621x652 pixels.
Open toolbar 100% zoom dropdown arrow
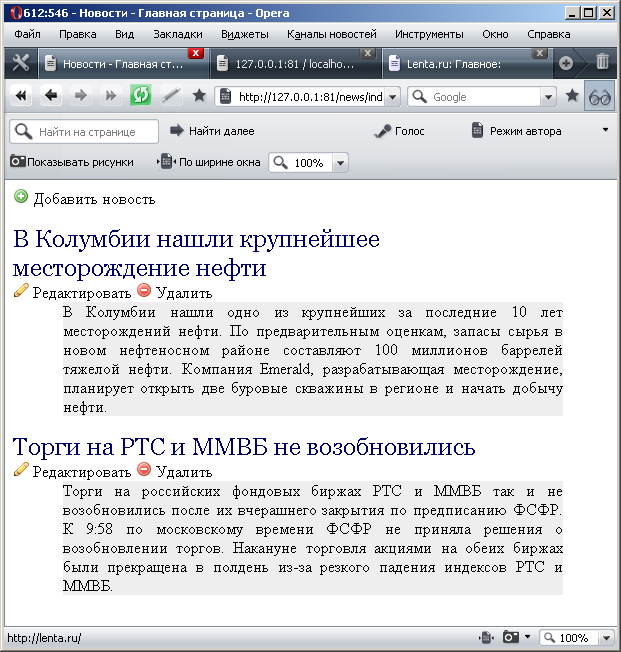(x=340, y=163)
